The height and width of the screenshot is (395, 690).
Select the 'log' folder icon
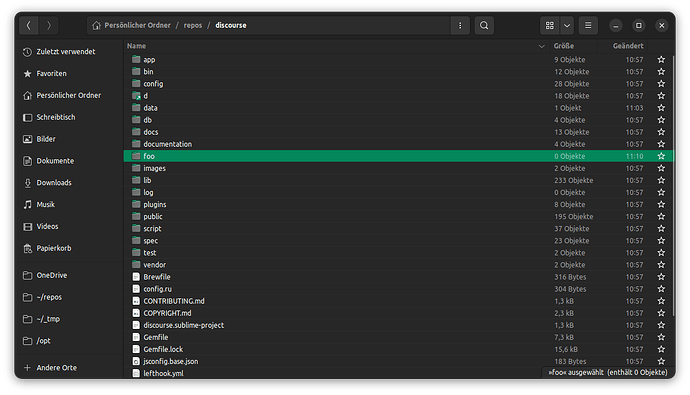136,192
